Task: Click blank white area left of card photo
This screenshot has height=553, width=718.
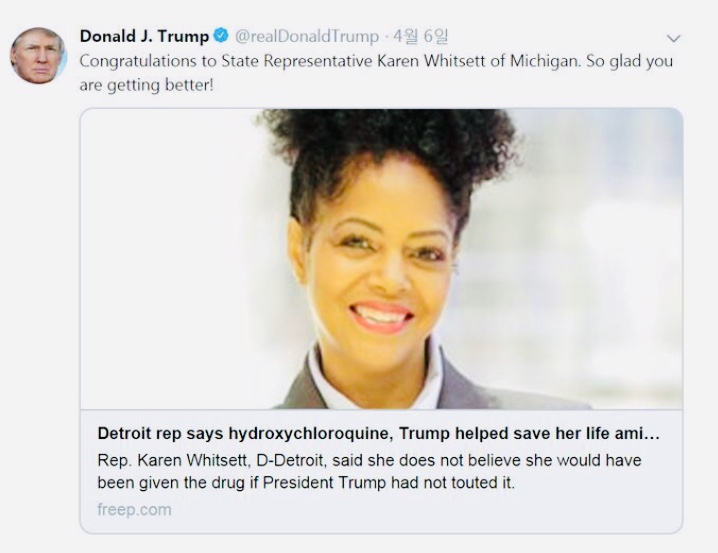Action: click(169, 256)
